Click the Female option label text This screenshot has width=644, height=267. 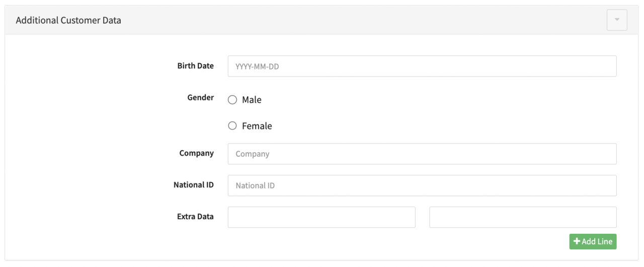(x=257, y=126)
